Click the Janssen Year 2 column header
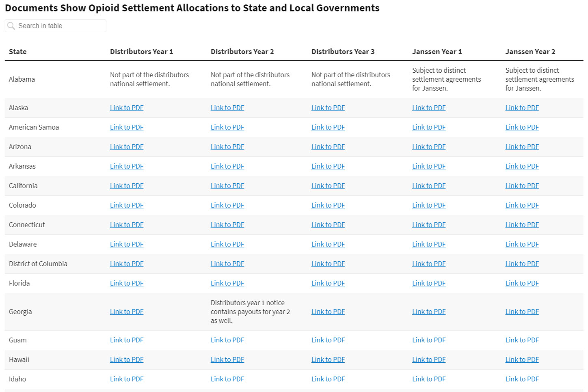This screenshot has height=392, width=588. point(530,52)
